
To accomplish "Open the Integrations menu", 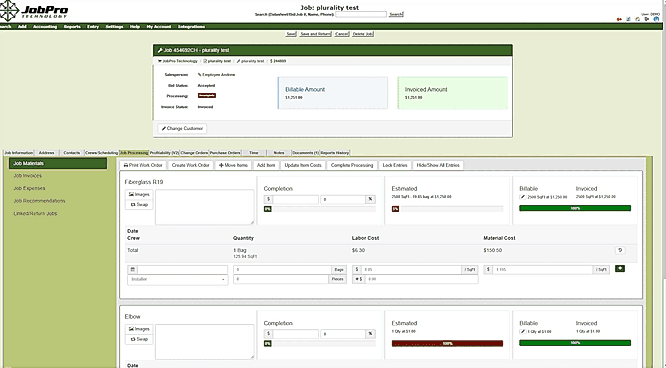I will (x=191, y=26).
